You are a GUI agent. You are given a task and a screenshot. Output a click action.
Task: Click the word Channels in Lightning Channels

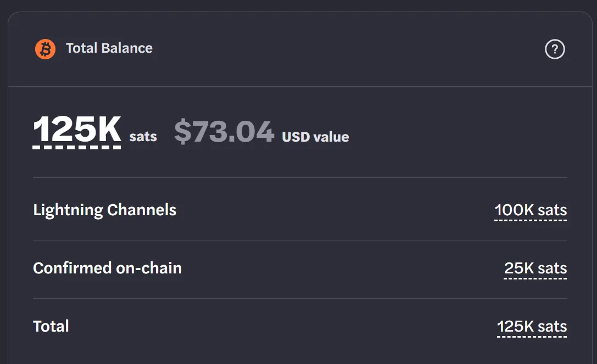(142, 210)
